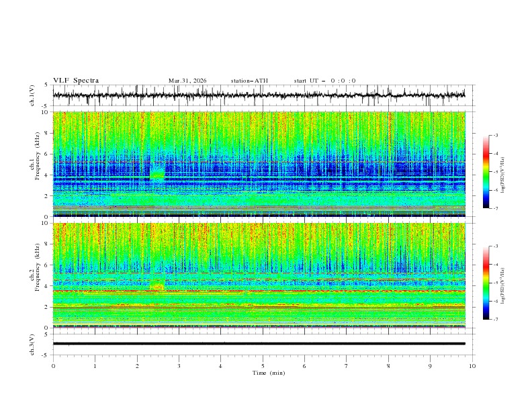532x411 pixels.
Task: Click the time axis tick label "1"
Action: click(x=95, y=366)
